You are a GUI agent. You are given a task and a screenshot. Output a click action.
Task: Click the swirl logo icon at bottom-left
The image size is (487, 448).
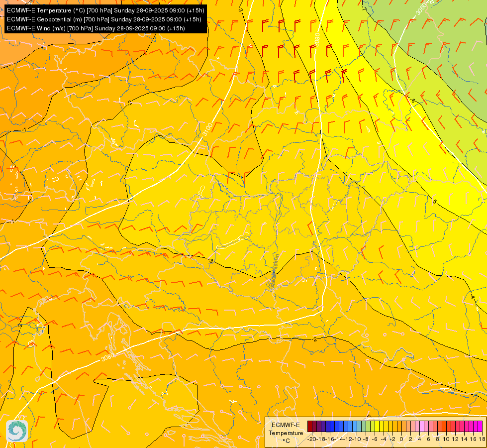click(x=17, y=431)
